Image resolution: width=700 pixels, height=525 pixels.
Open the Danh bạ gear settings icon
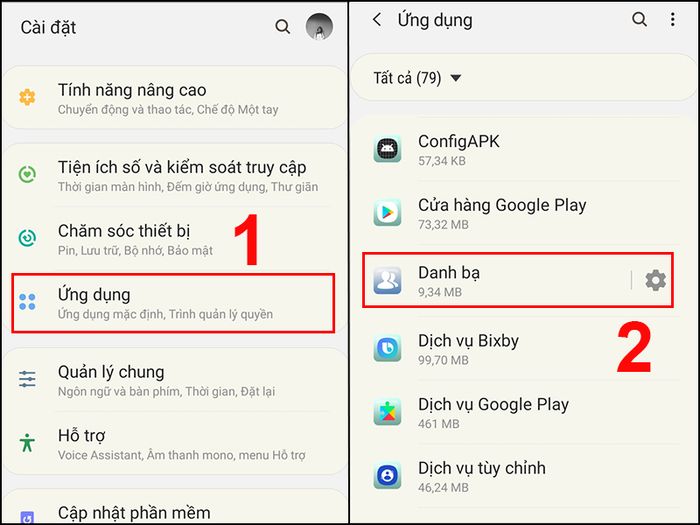click(655, 280)
